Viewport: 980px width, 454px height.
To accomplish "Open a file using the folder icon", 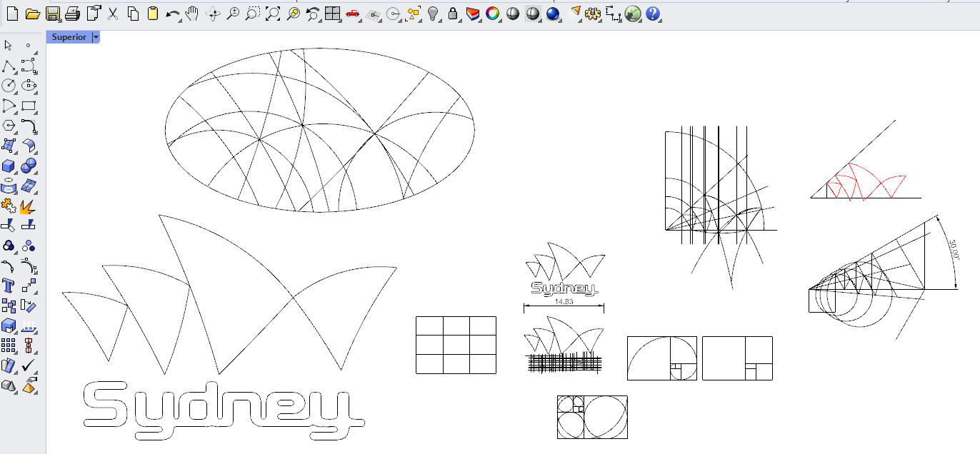I will [32, 14].
